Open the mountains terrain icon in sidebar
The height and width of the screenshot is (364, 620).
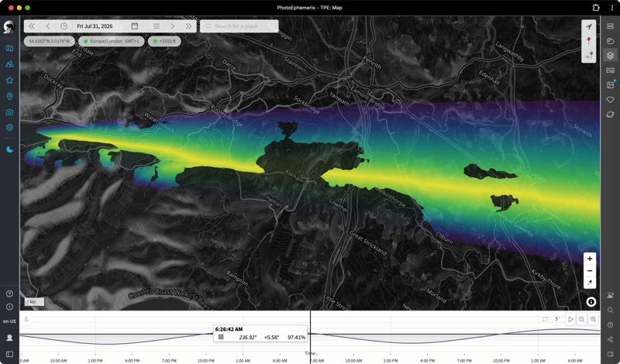[x=9, y=64]
